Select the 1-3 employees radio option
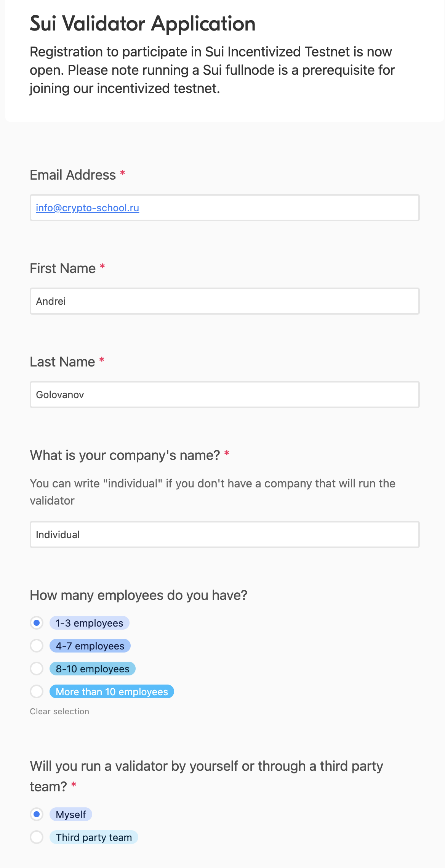This screenshot has width=445, height=868. tap(37, 623)
